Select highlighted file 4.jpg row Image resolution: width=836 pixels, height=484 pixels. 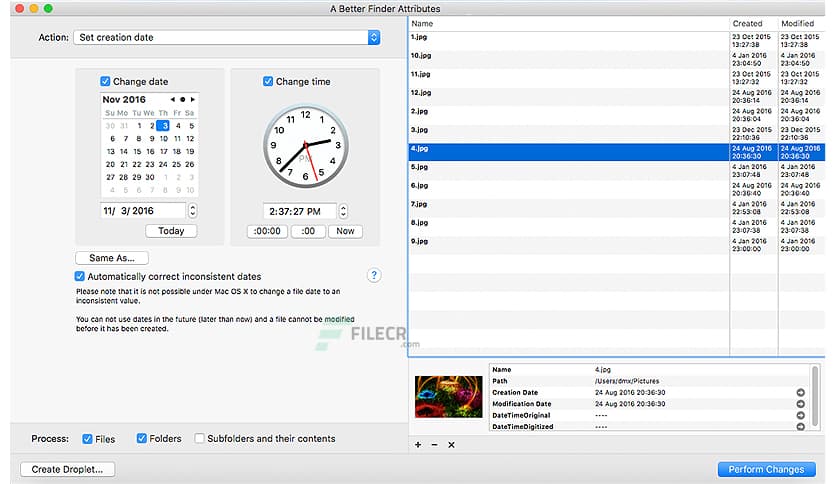tap(617, 152)
